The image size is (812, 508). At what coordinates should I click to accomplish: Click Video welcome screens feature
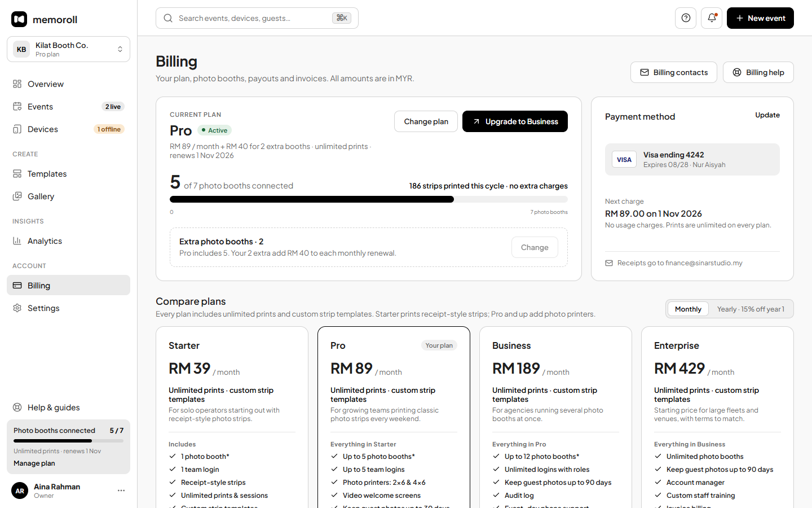(382, 496)
